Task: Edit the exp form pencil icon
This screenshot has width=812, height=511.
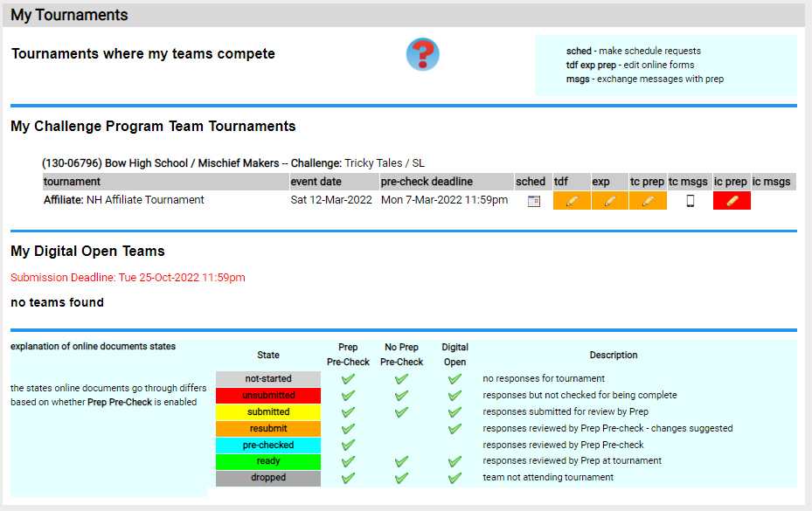Action: pos(610,201)
